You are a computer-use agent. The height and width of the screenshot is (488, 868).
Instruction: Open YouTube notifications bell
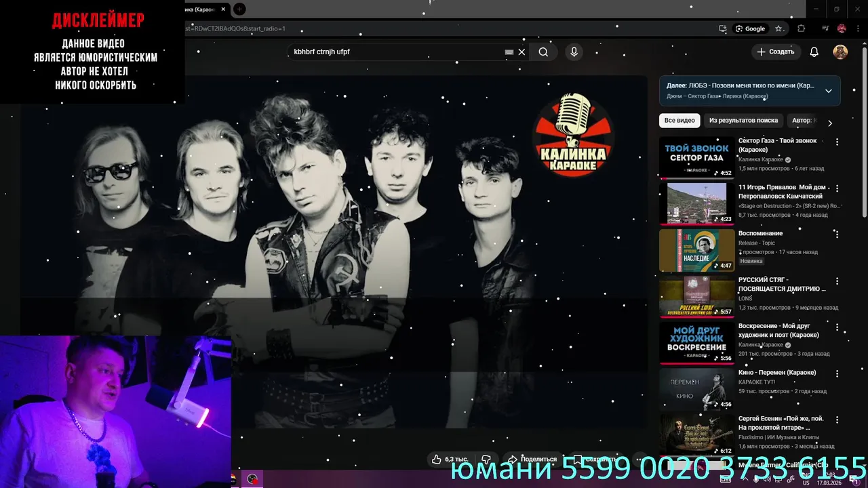814,52
